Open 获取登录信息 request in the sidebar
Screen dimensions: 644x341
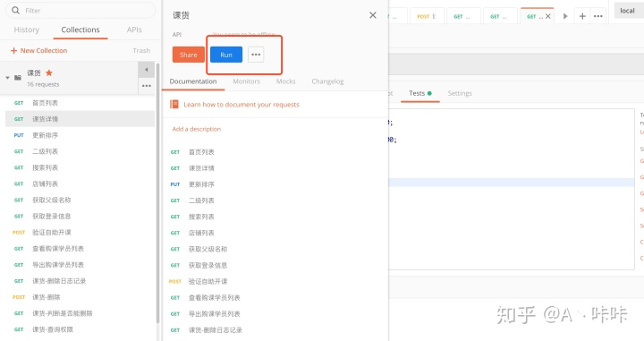(80, 216)
